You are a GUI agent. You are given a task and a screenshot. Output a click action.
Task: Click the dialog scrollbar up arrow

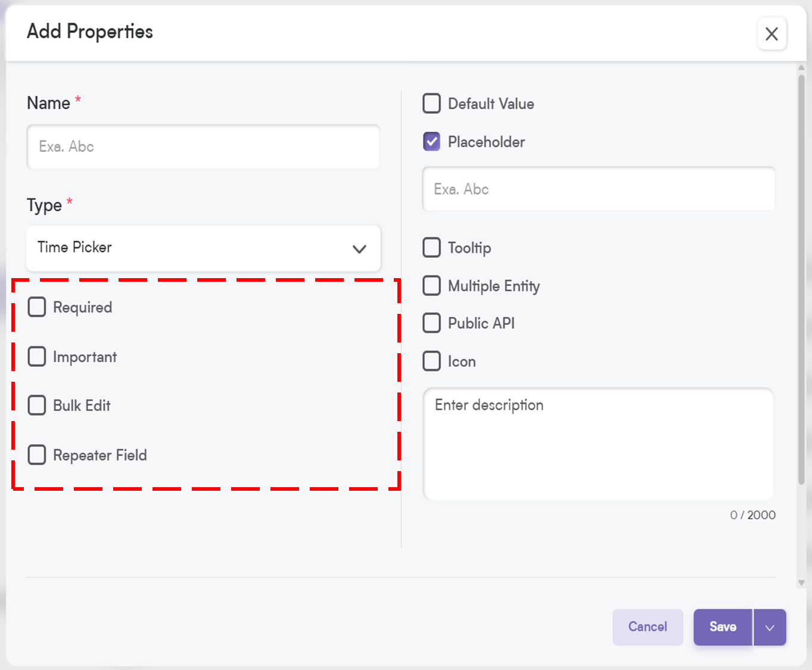(x=801, y=67)
